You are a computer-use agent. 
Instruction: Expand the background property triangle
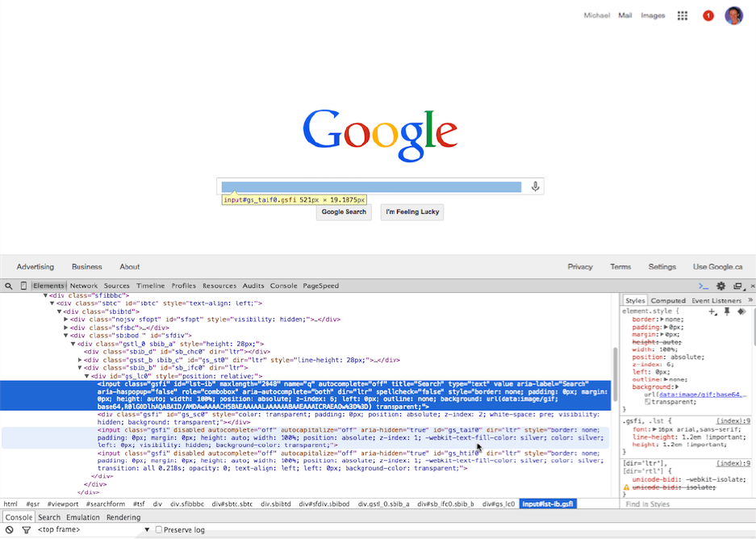[677, 386]
